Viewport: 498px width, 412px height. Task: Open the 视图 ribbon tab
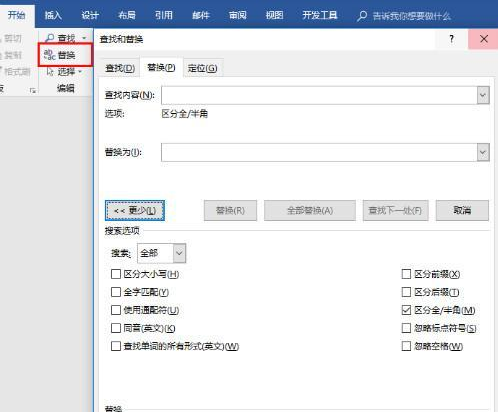274,15
